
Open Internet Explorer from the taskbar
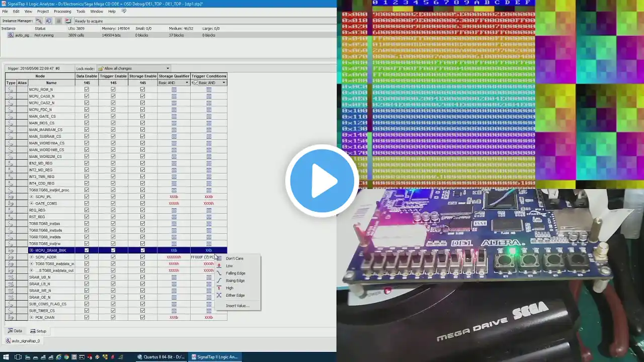pyautogui.click(x=58, y=357)
